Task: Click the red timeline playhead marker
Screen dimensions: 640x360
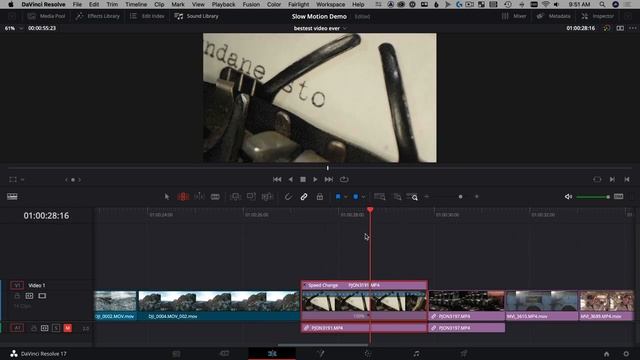Action: click(x=370, y=210)
